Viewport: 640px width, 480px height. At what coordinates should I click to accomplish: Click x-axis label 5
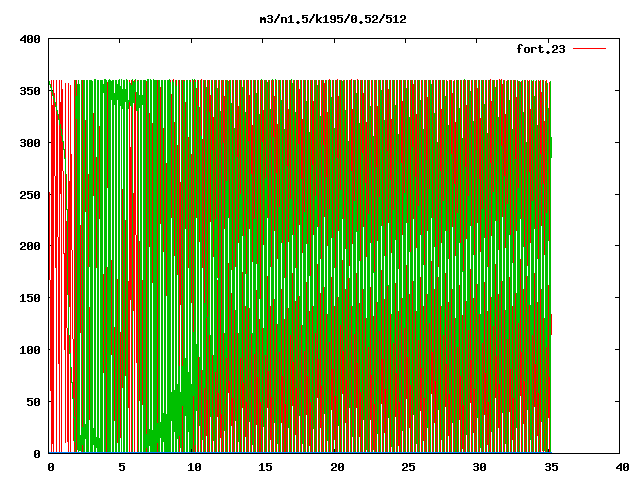point(122,467)
